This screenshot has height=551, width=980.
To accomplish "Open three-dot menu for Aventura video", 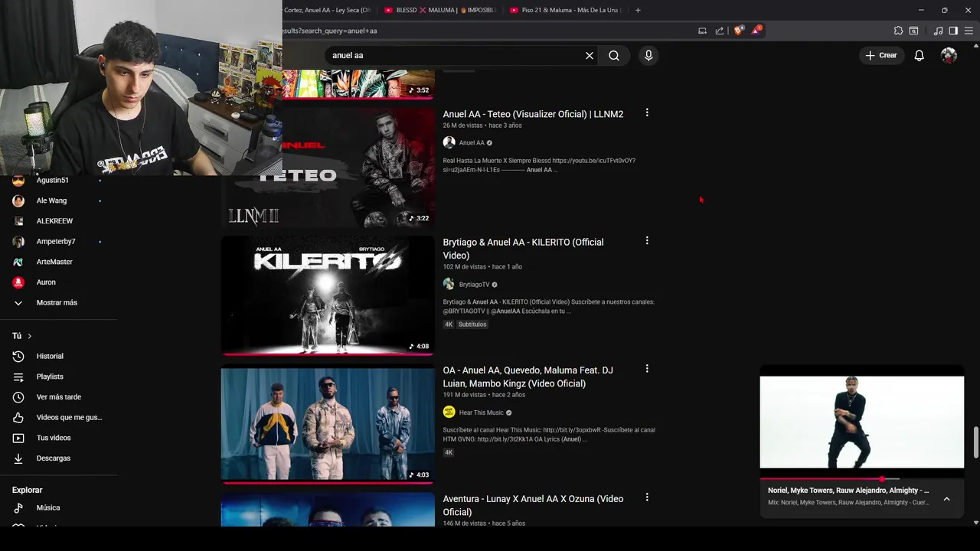I will 647,497.
